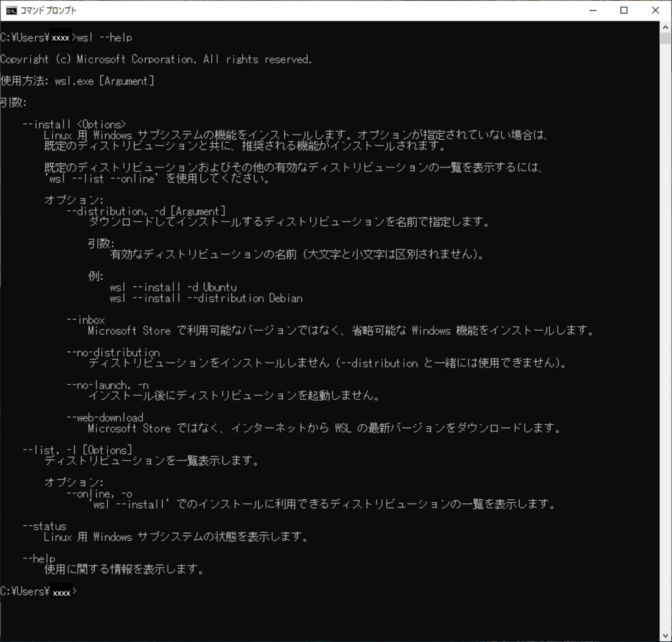The height and width of the screenshot is (642, 672).
Task: Click the final prompt line at the bottom
Action: click(38, 591)
